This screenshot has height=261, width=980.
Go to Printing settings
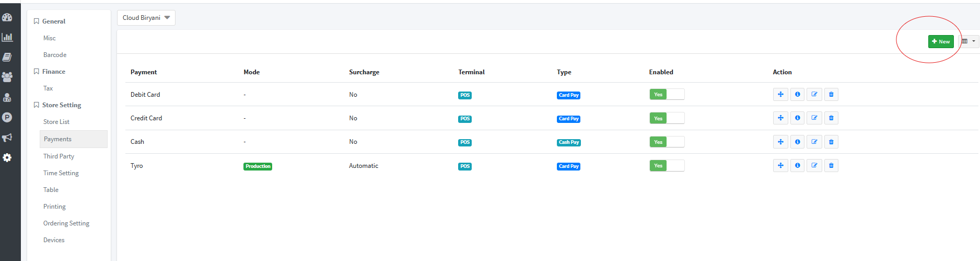(x=54, y=207)
